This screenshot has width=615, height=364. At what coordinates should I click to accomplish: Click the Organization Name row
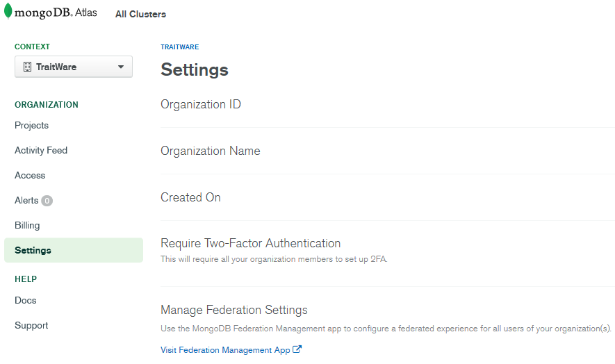click(388, 151)
